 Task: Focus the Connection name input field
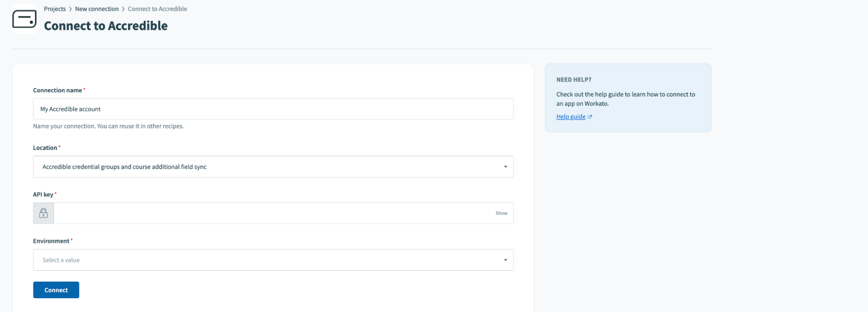pyautogui.click(x=273, y=109)
